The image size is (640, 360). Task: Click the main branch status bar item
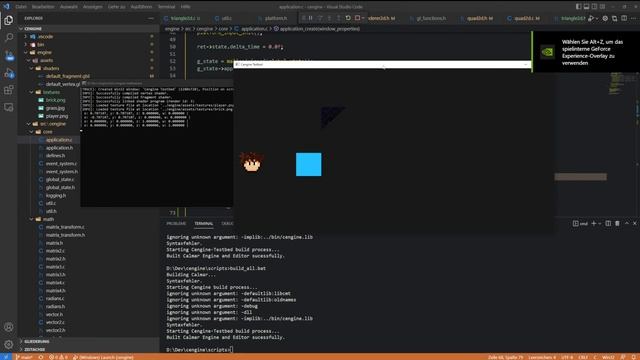point(24,357)
